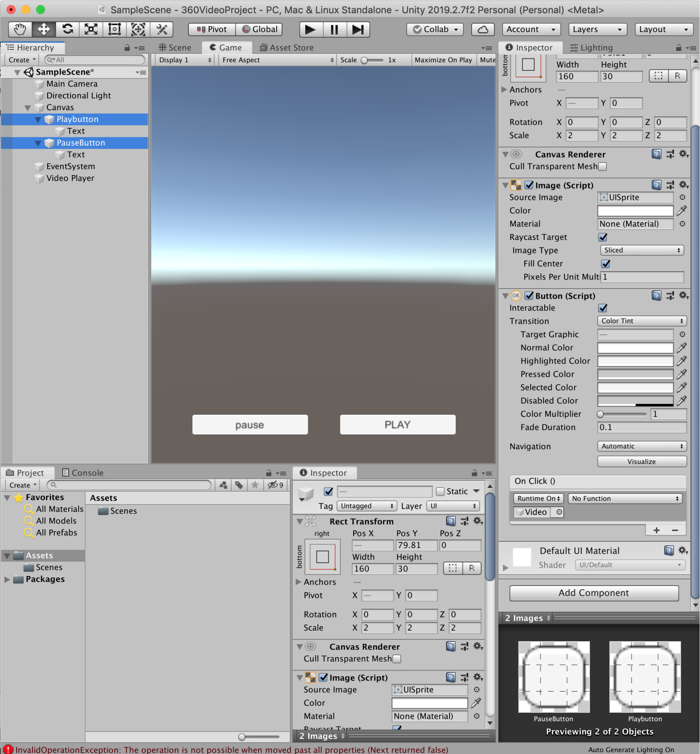Click the Visualize navigation button

pos(642,461)
